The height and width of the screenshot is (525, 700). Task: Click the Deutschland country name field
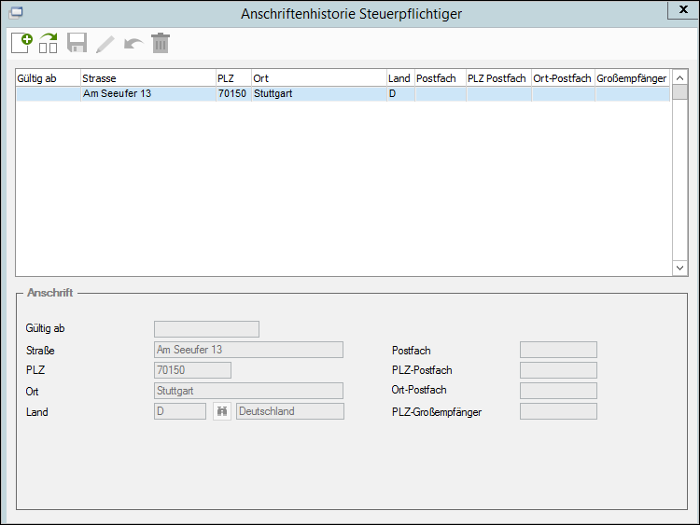pos(290,411)
